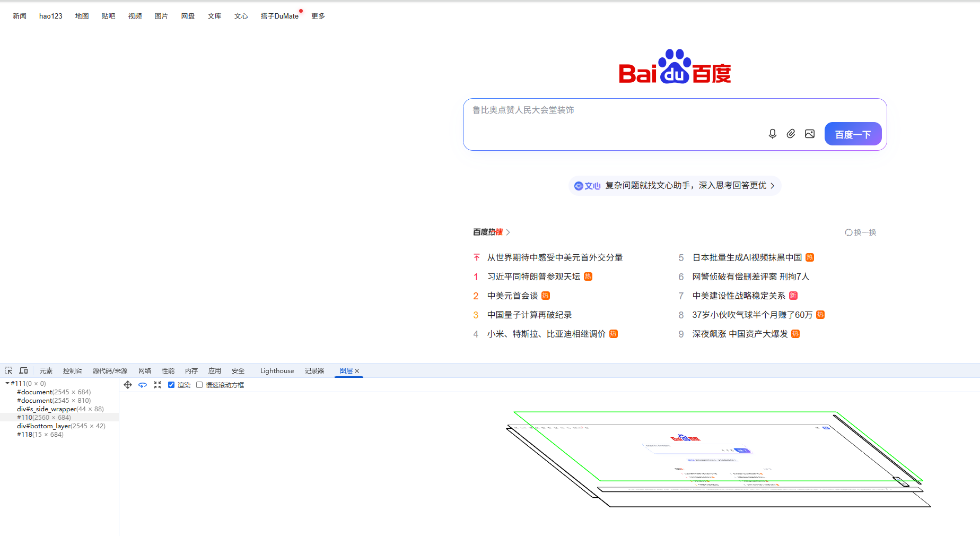980x536 pixels.
Task: Open hot search 从世界期待中感受中美元首外交分量
Action: [555, 257]
